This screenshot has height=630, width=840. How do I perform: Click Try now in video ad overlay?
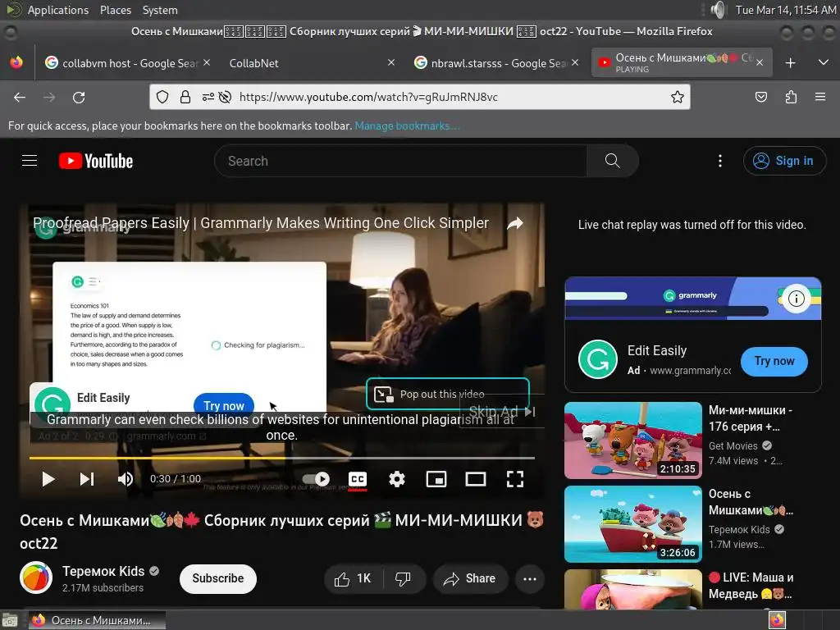(223, 405)
